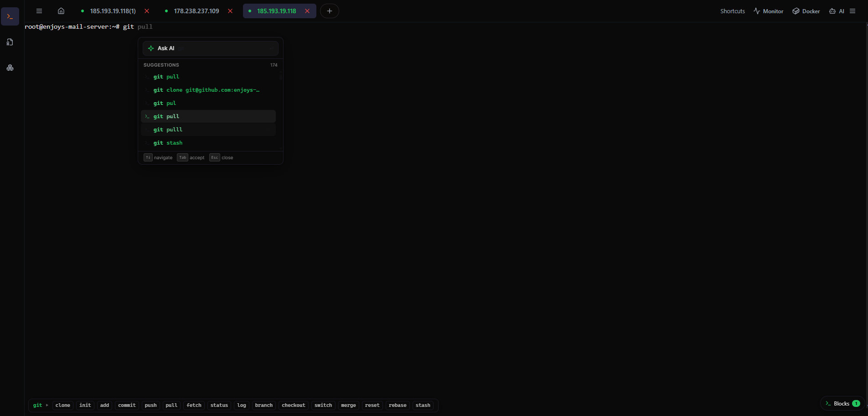Open the top-right settings menu icon
Image resolution: width=868 pixels, height=416 pixels.
coord(852,11)
